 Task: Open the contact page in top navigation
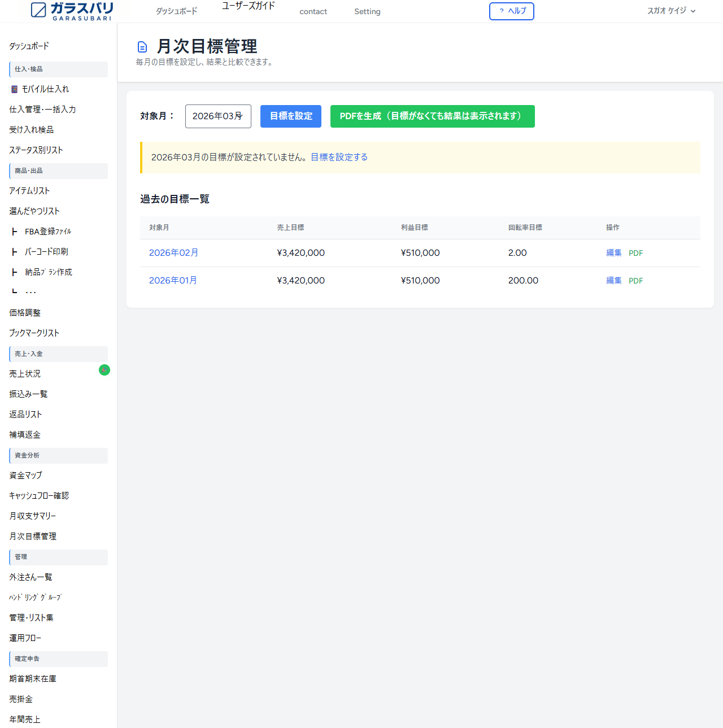[313, 11]
